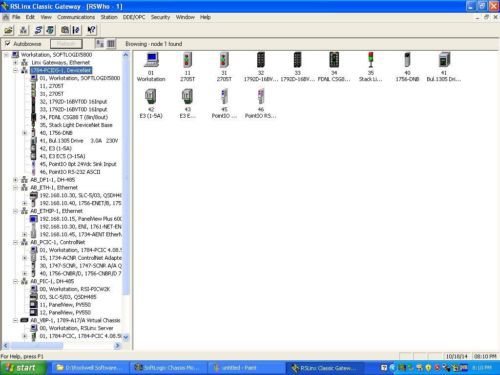Select 192.168.10.15 PanelView Plus tree item
Image resolution: width=500 pixels, height=375 pixels.
tap(80, 219)
